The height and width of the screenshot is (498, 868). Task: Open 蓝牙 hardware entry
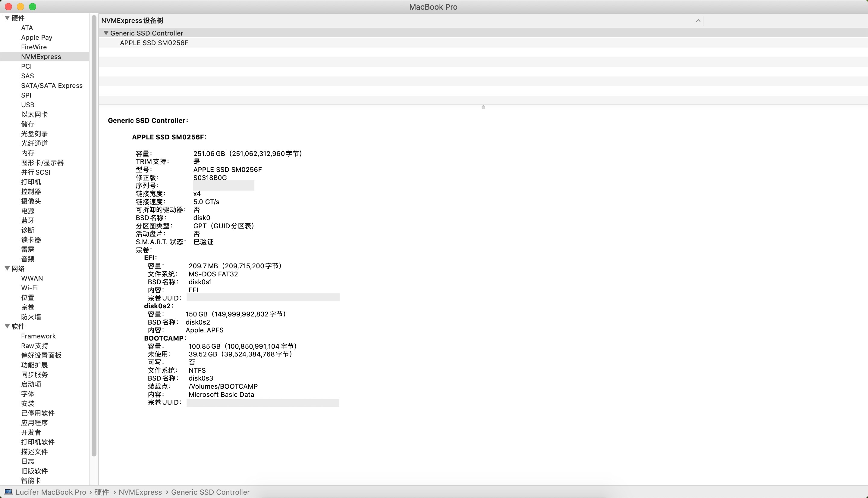[x=28, y=220]
